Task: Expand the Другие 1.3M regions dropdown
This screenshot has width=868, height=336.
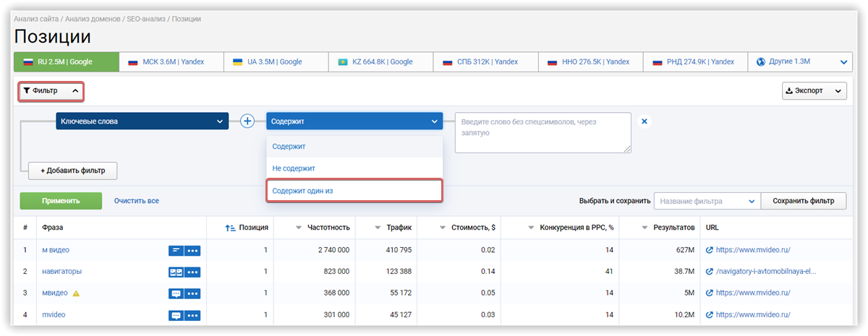Action: [x=801, y=62]
